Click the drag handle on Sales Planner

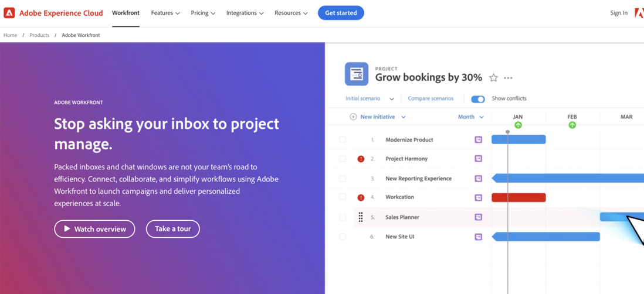click(x=361, y=217)
